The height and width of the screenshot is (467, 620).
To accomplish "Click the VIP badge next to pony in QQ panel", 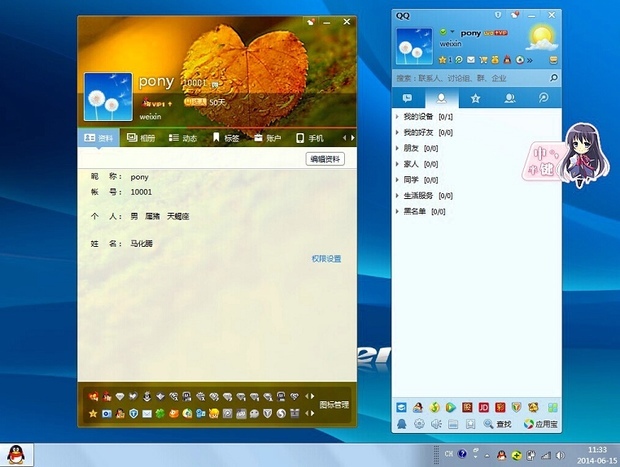I will (496, 33).
